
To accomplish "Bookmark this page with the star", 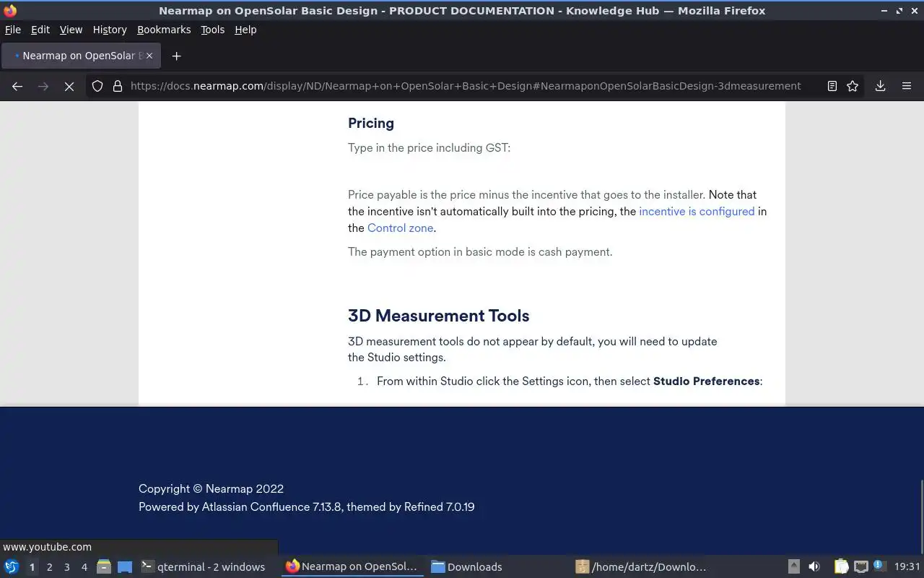I will [853, 86].
